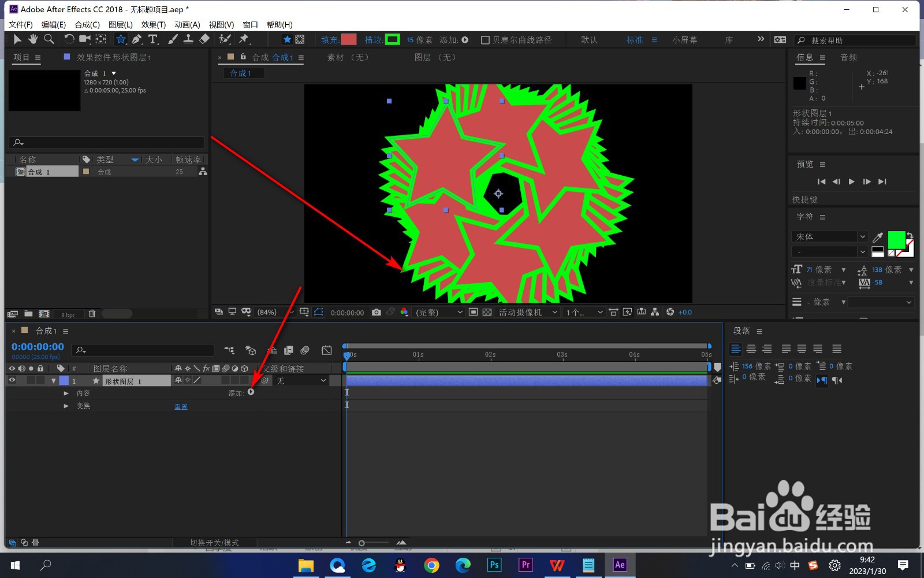Toggle the transparency grid in viewer
Viewport: 924px width, 578px height.
point(487,312)
